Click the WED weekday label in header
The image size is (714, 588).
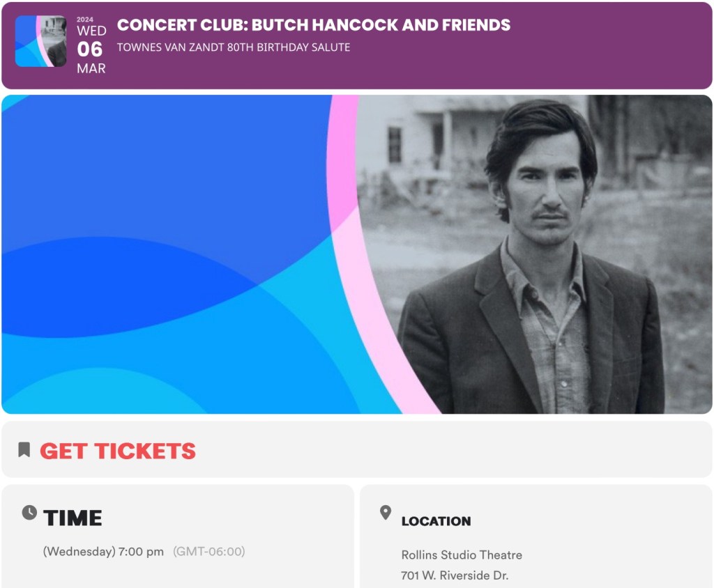(91, 31)
